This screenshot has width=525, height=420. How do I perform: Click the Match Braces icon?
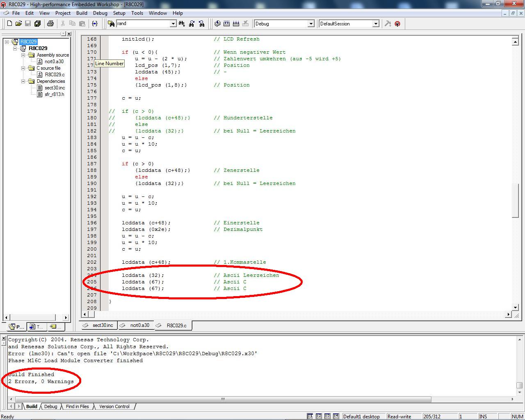click(95, 24)
